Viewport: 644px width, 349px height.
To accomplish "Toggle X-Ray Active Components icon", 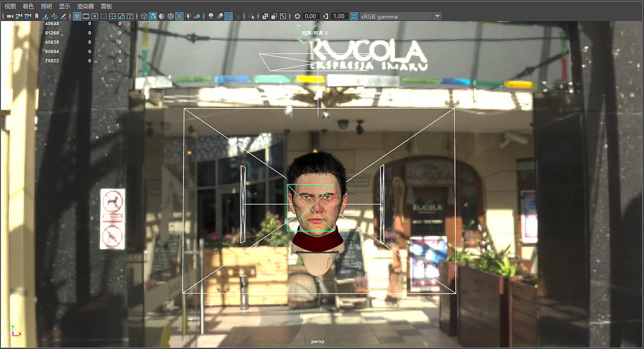I will click(x=274, y=16).
